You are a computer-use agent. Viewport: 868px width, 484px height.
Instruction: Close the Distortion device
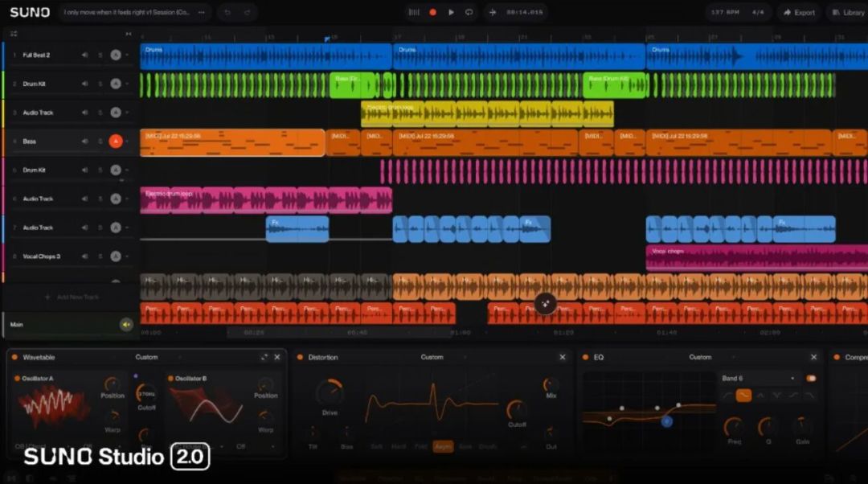point(563,357)
